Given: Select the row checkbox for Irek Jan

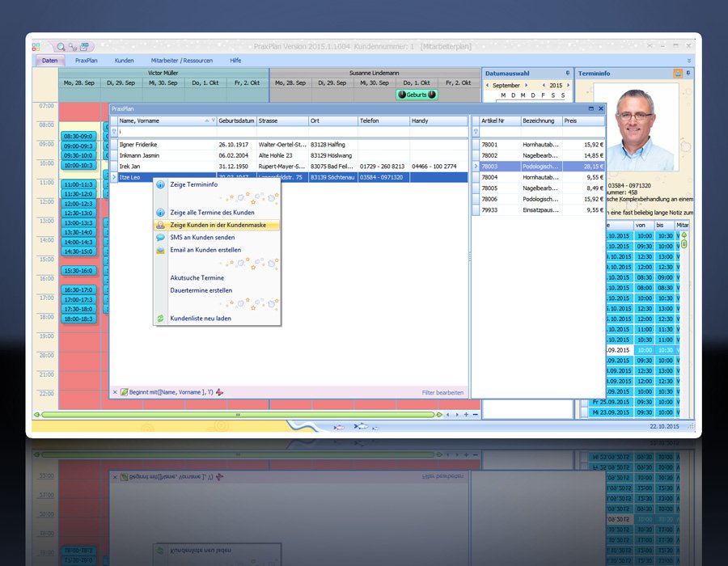Looking at the screenshot, I should point(114,166).
